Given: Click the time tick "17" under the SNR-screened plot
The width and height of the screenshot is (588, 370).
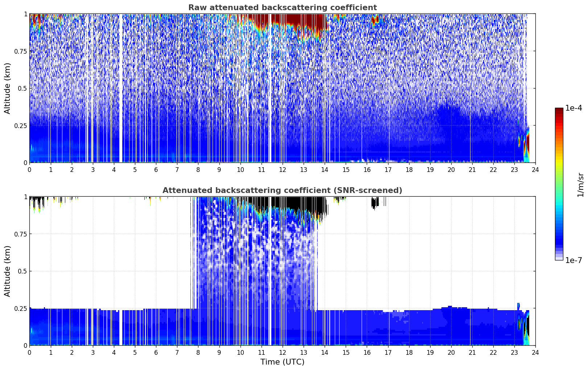Looking at the screenshot, I should click(x=388, y=352).
